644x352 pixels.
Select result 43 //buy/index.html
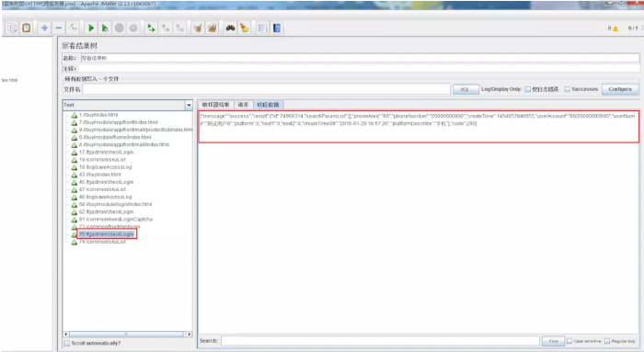pyautogui.click(x=99, y=175)
